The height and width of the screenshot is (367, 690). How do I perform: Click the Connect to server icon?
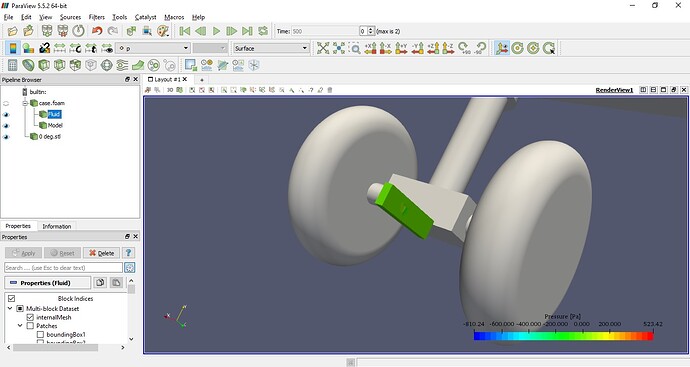pos(47,31)
